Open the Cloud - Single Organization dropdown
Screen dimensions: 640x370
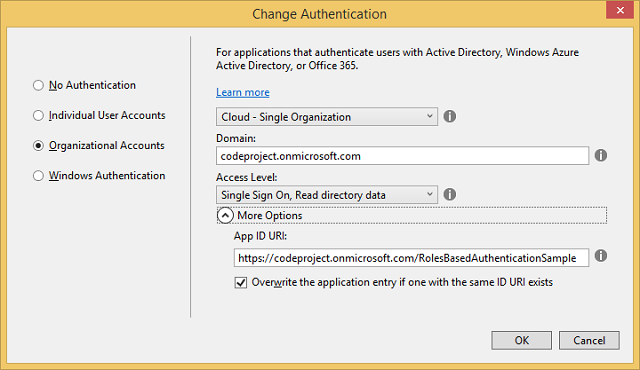[x=327, y=117]
